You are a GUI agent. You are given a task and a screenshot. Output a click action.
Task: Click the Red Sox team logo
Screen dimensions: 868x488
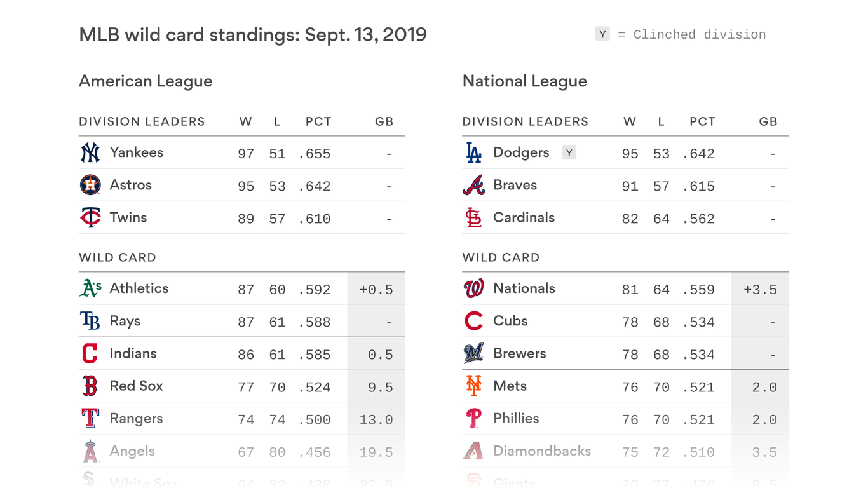pos(90,386)
